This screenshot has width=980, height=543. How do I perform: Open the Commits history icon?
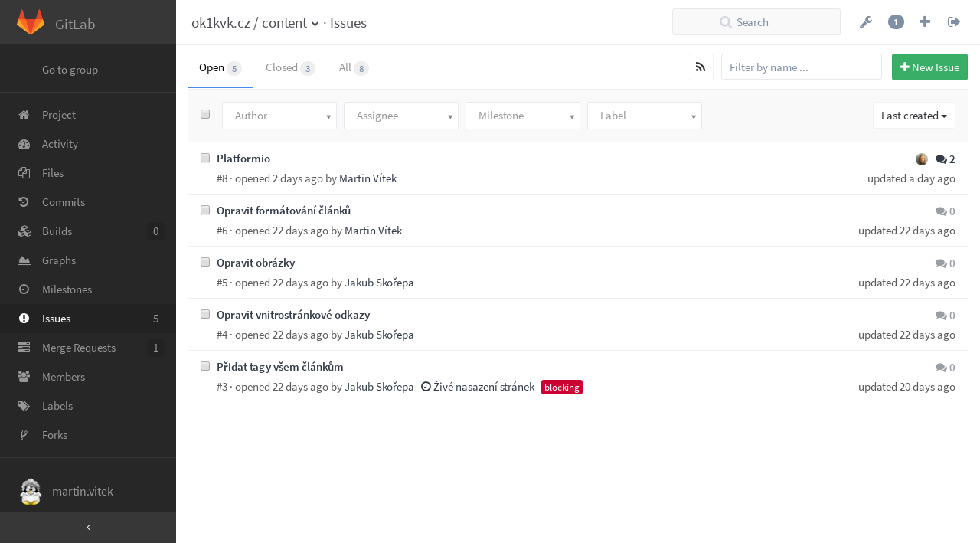coord(24,202)
